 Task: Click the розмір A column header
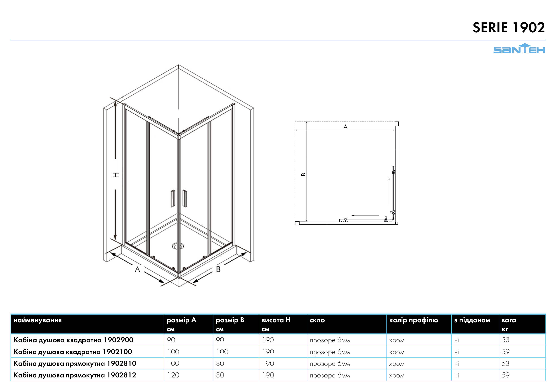click(181, 320)
